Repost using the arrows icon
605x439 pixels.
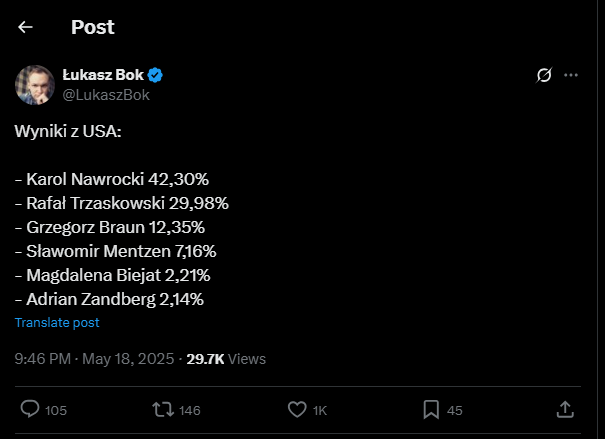[161, 409]
